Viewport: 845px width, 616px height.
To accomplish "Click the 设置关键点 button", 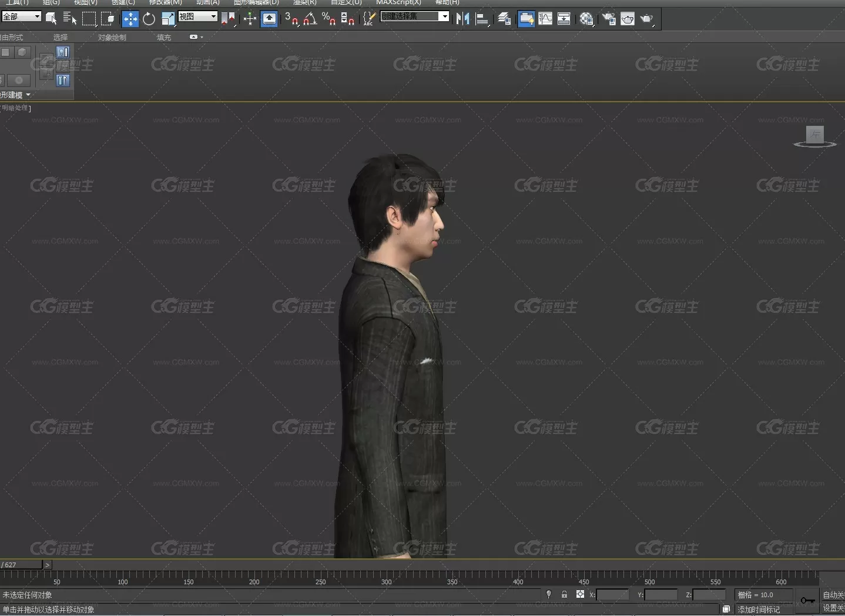I will [x=833, y=608].
